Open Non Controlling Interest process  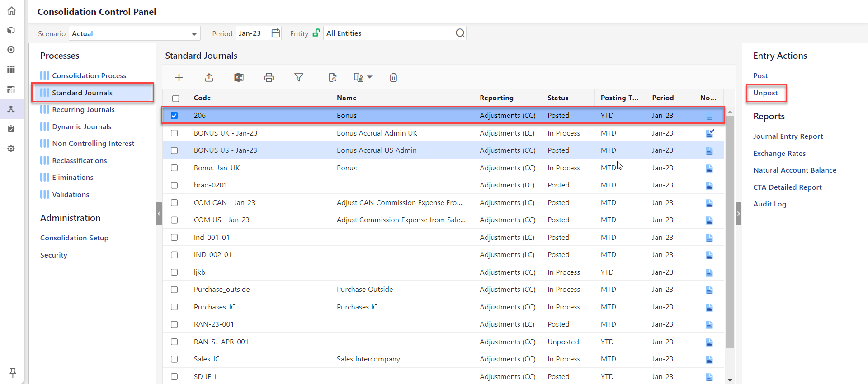point(93,143)
